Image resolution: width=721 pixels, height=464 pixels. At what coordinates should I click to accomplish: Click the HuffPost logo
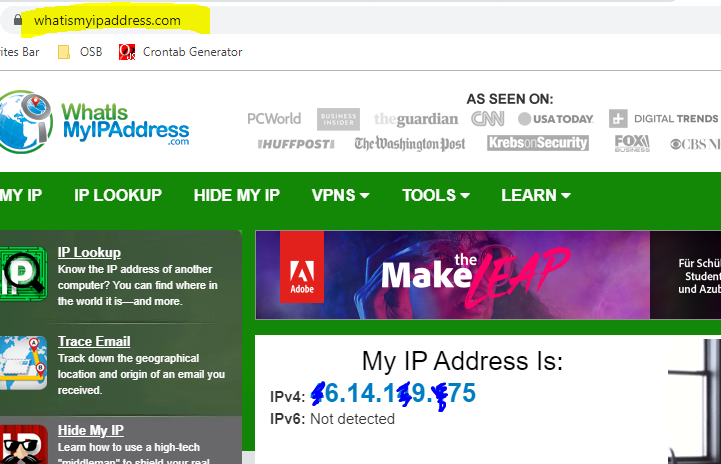[296, 144]
